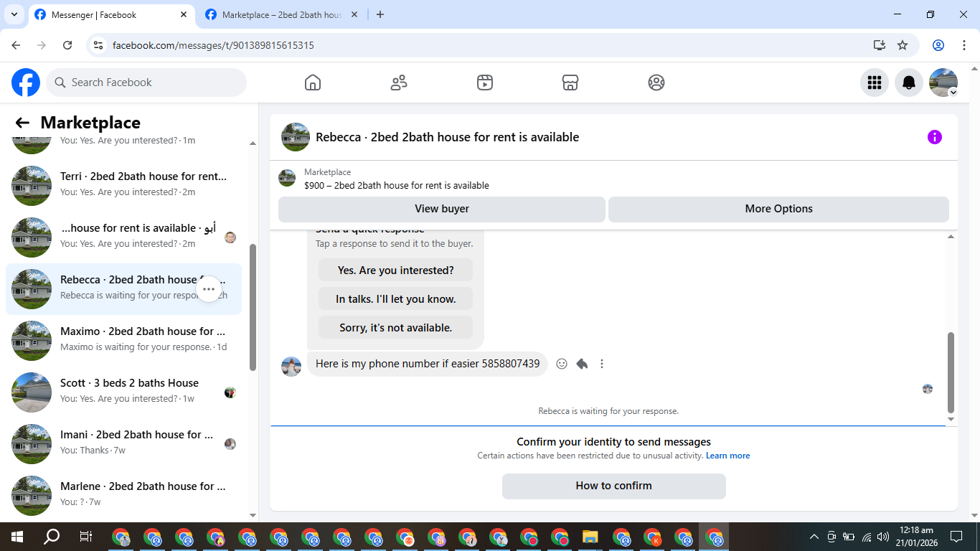Click the View buyer button
The height and width of the screenshot is (551, 980).
pyautogui.click(x=442, y=209)
